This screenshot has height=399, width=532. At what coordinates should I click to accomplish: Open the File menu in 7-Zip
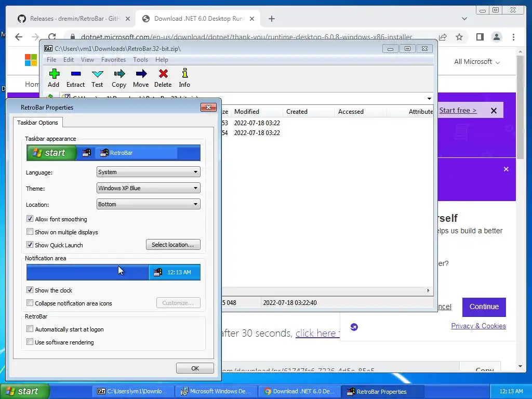[x=51, y=60]
